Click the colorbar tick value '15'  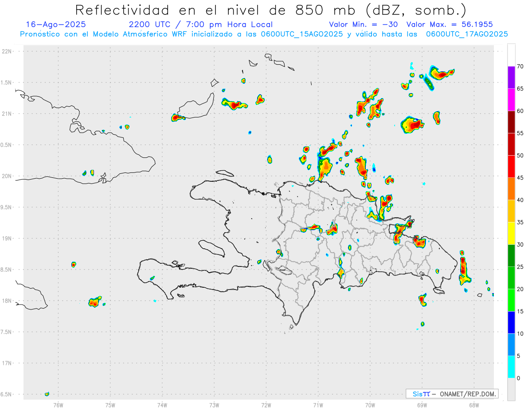pos(520,311)
